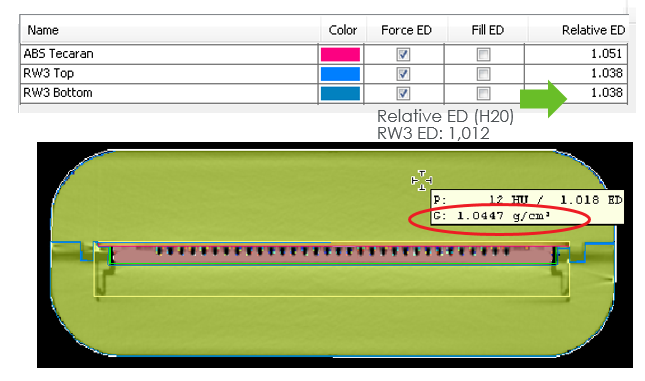Click the Fill ED column header
The height and width of the screenshot is (381, 645).
pos(487,30)
